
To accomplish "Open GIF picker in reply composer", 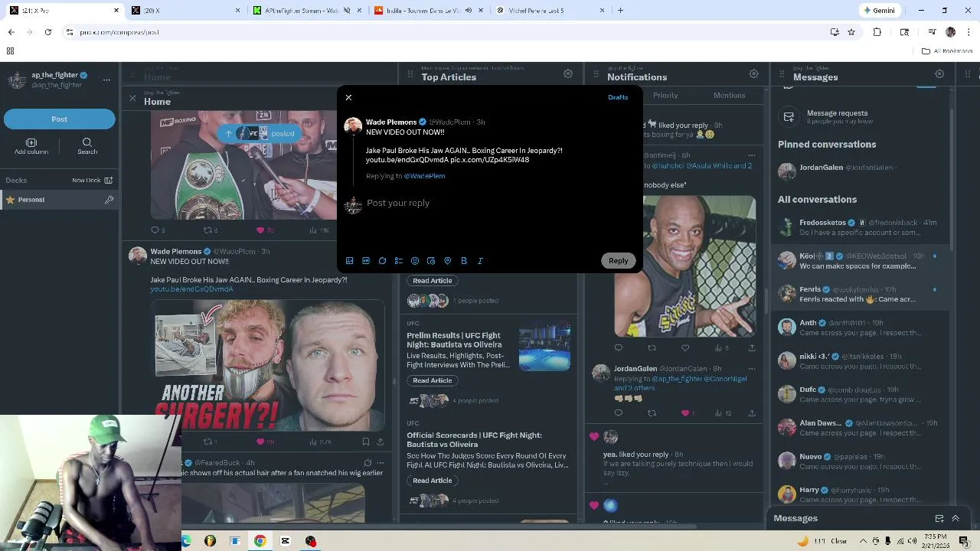I will (366, 261).
